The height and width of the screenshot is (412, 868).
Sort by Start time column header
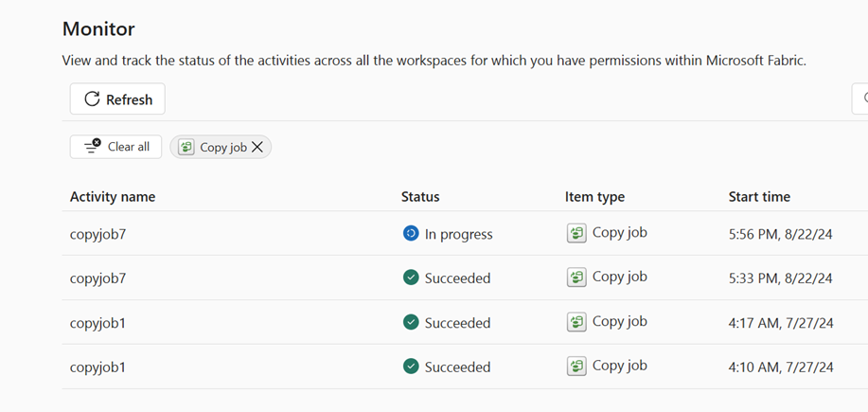point(759,197)
